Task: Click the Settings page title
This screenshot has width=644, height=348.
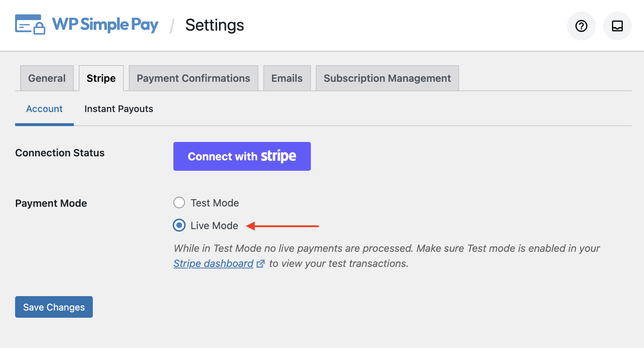Action: pyautogui.click(x=214, y=25)
